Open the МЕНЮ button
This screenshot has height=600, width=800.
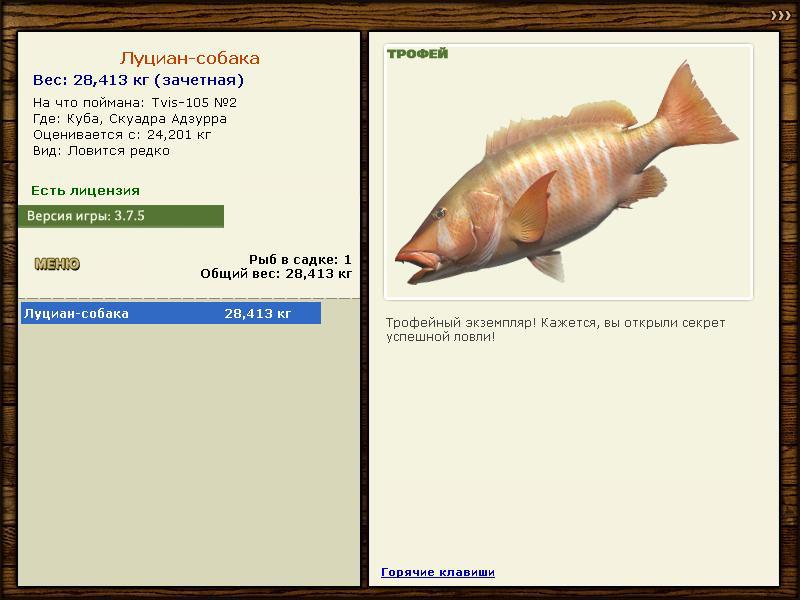click(57, 264)
